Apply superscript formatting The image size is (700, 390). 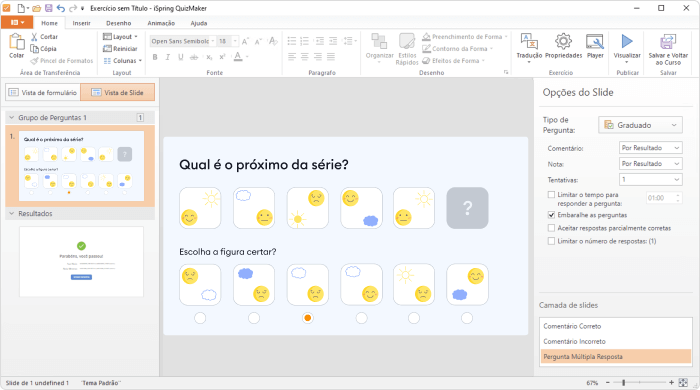coord(222,57)
